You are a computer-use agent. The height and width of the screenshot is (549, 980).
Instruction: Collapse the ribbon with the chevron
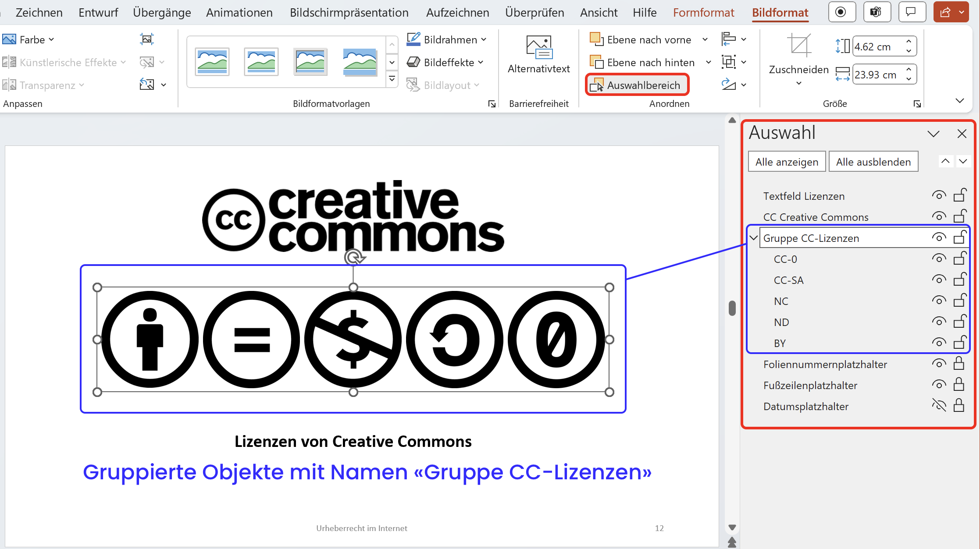tap(959, 101)
